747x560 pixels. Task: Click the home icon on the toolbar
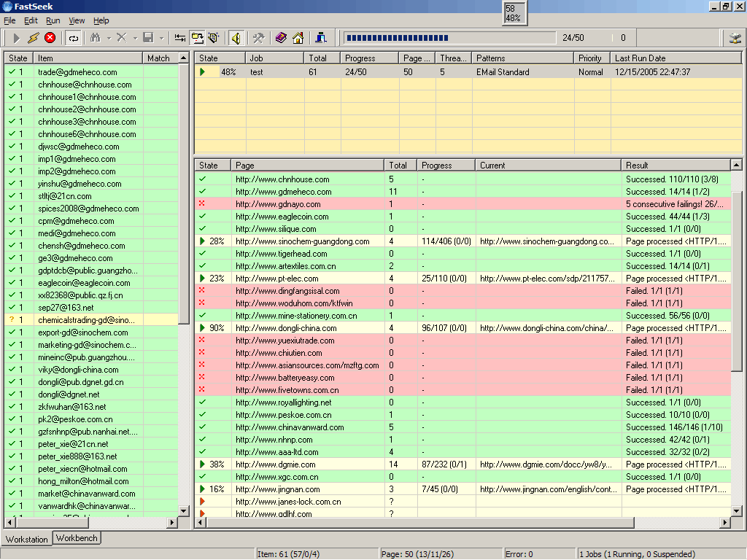click(x=297, y=37)
